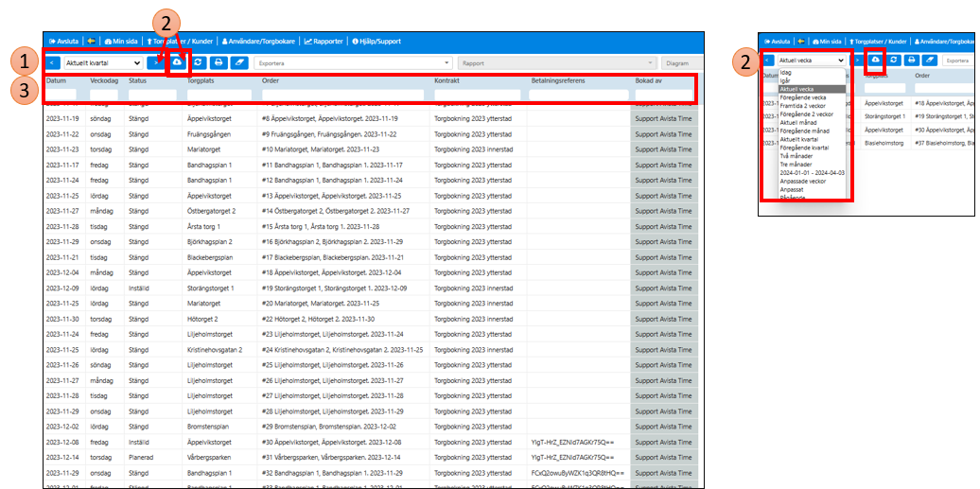This screenshot has height=489, width=980.
Task: Click previous arrow in Aktuell vecka view
Action: [768, 60]
